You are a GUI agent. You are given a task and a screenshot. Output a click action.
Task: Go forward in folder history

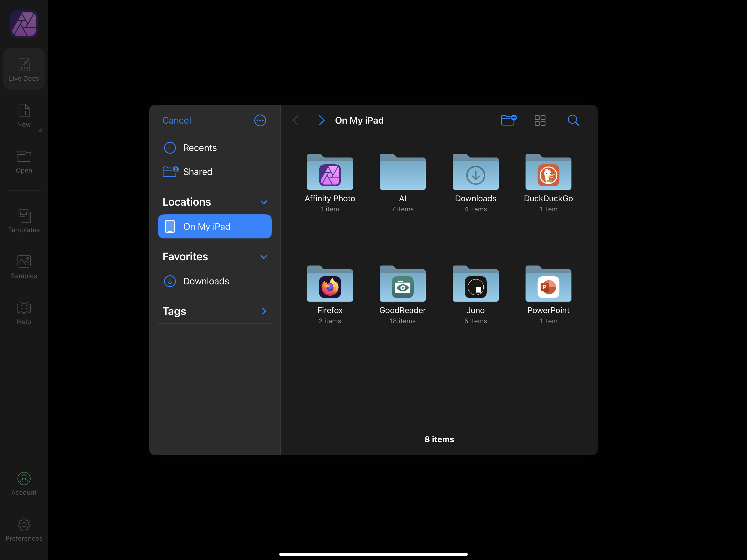pyautogui.click(x=322, y=121)
